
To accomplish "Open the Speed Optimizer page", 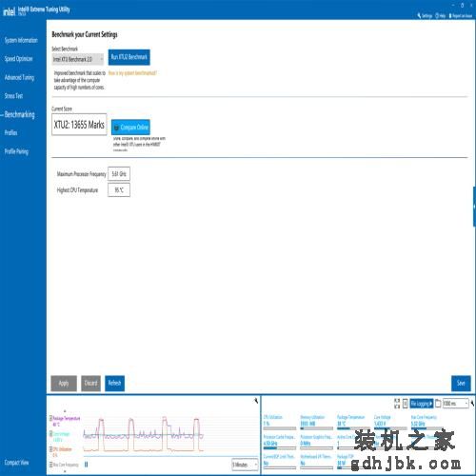I will point(18,59).
